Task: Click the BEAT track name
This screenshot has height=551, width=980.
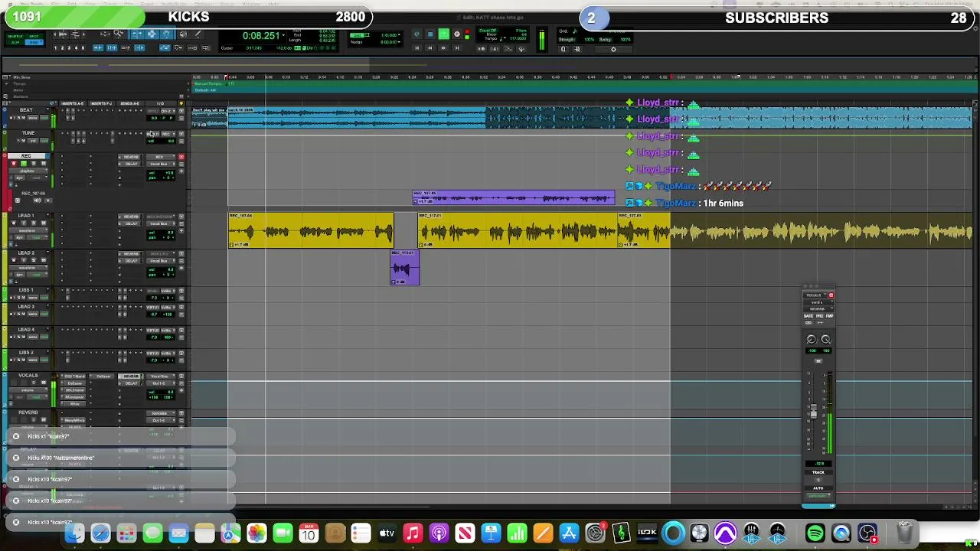Action: pyautogui.click(x=26, y=110)
